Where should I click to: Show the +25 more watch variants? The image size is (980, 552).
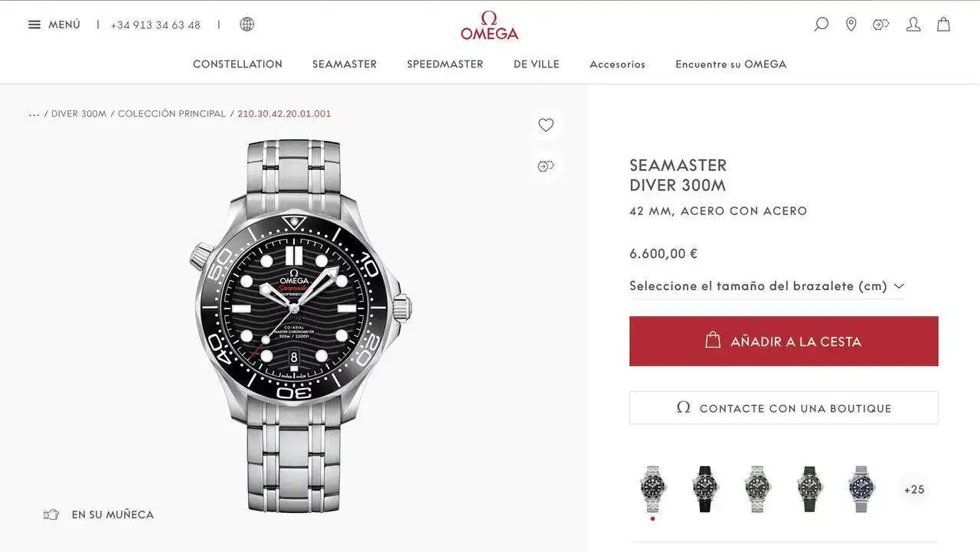click(914, 489)
